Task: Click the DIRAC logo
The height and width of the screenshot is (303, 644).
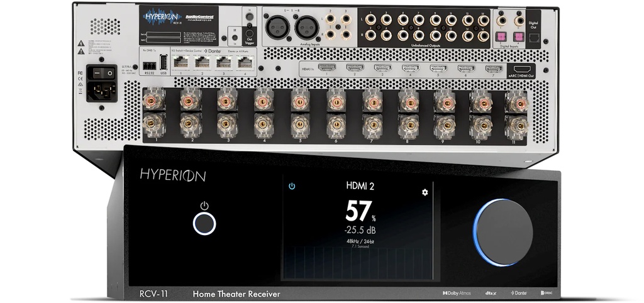Action: coord(547,293)
